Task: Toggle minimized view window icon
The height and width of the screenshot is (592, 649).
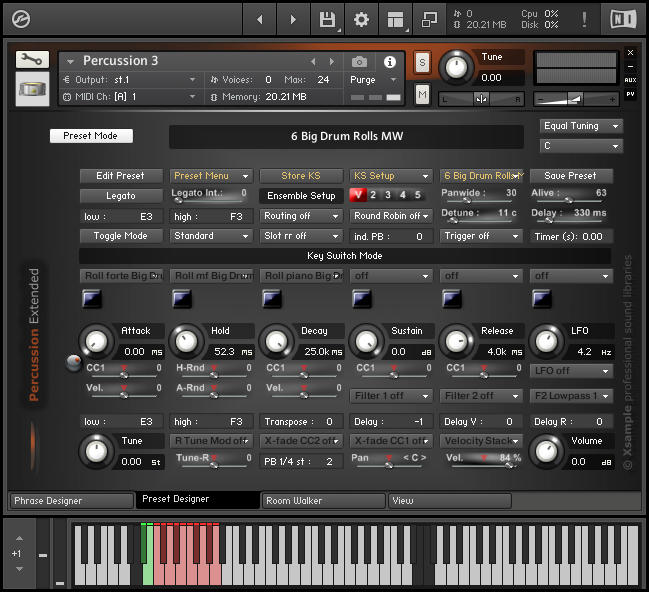Action: point(429,19)
